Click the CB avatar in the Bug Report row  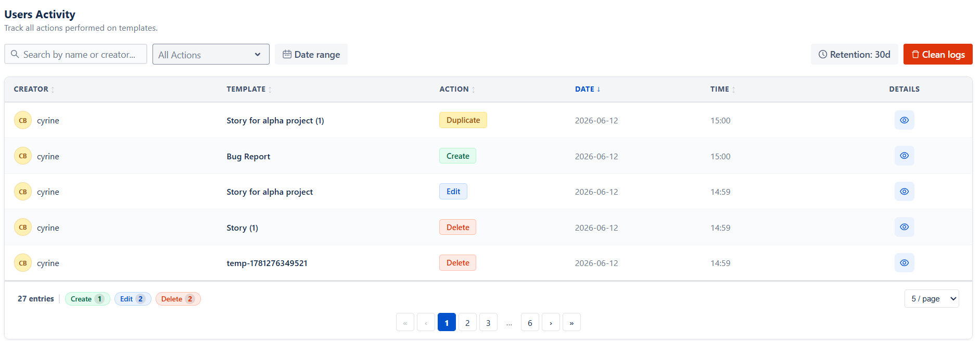click(x=23, y=156)
